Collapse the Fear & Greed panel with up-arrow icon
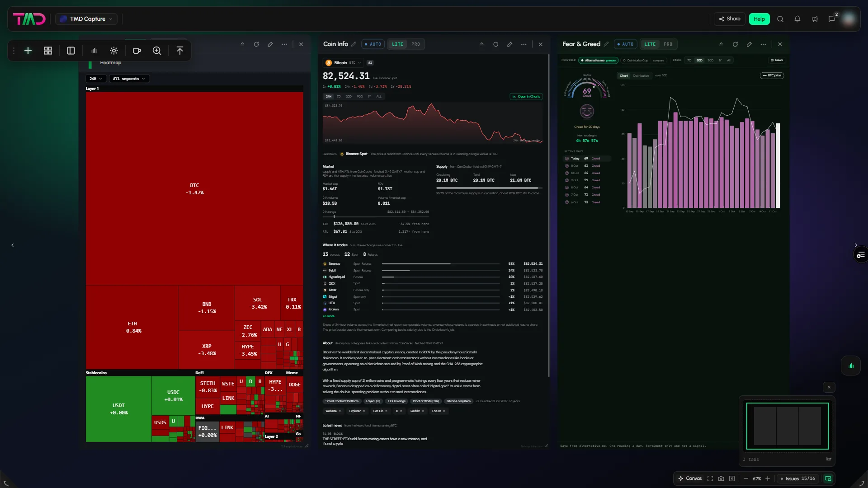 722,44
